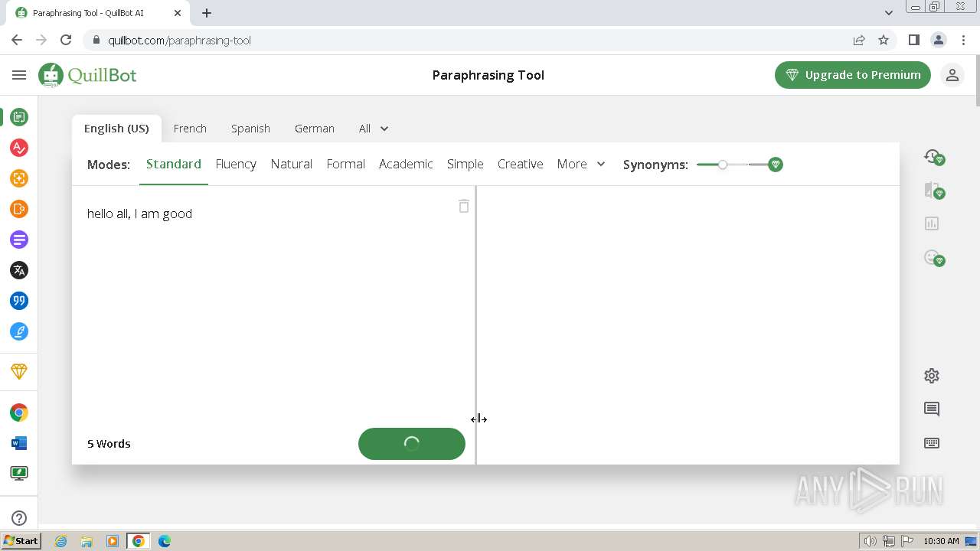Launch Internet Explorer from taskbar

61,541
